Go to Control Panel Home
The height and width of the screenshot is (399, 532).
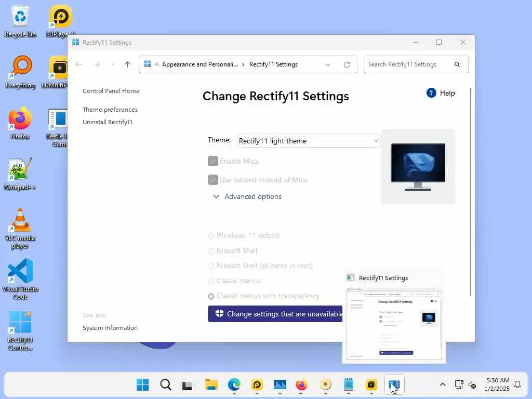tap(111, 91)
